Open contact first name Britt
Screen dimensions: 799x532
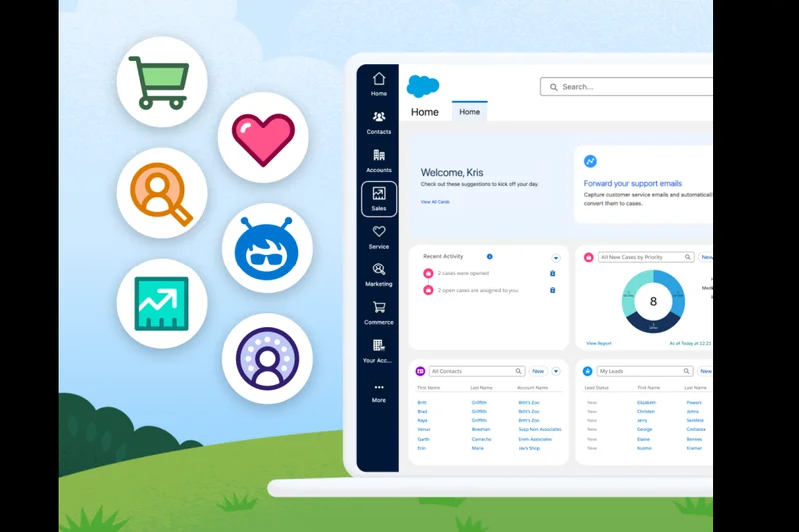[422, 402]
